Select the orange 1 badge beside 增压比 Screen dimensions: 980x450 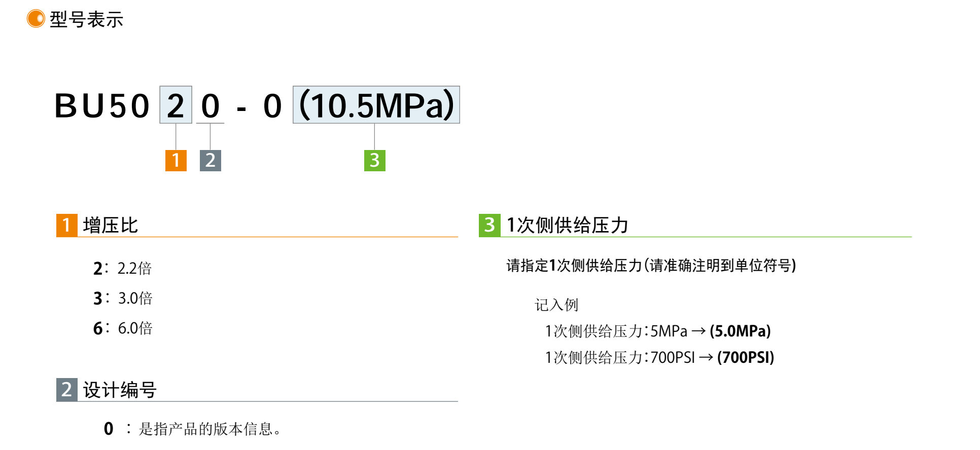[x=66, y=225]
